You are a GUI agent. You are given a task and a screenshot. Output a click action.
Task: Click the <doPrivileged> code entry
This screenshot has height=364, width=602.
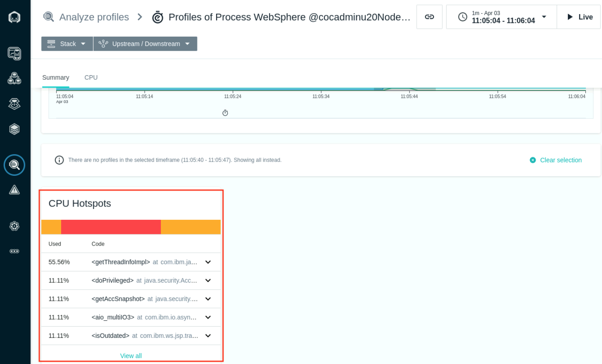coord(113,280)
